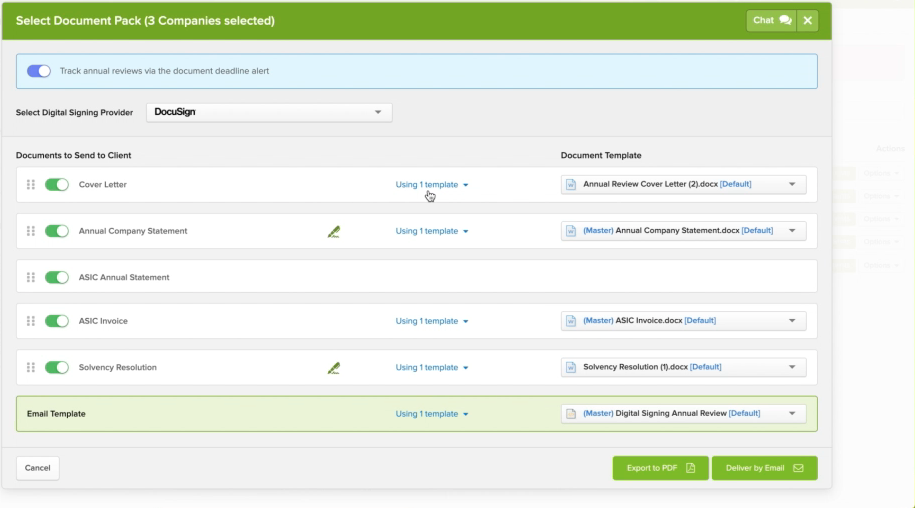Turn off the Solvency Resolution switch
Image resolution: width=915 pixels, height=508 pixels.
57,367
